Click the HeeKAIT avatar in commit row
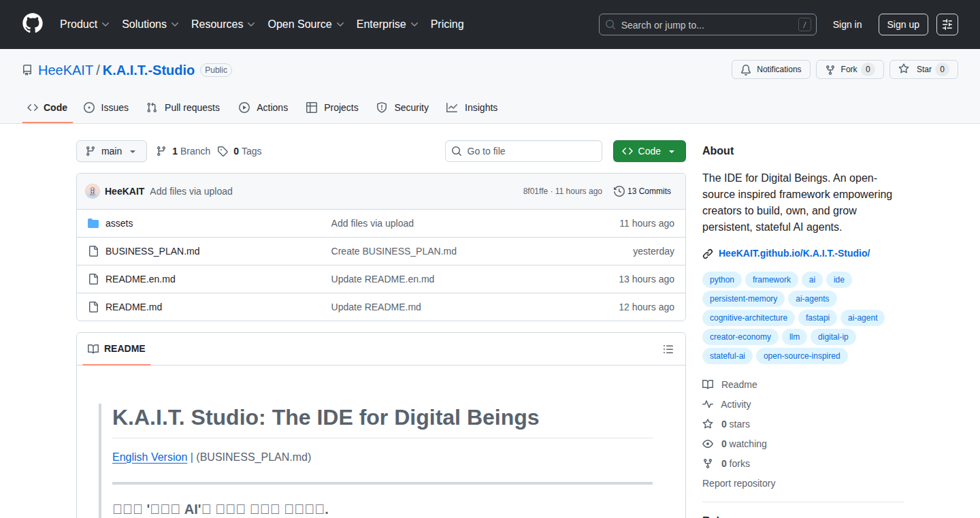This screenshot has height=518, width=980. point(93,191)
